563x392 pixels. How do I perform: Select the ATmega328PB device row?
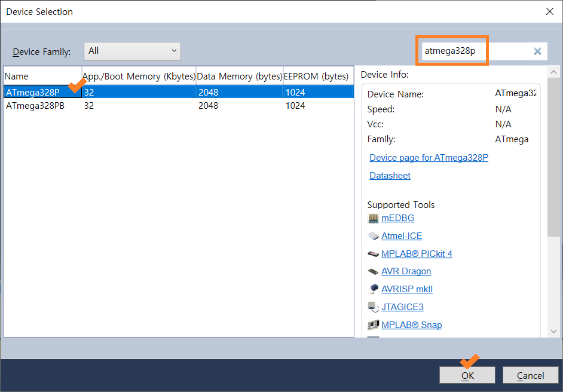179,106
